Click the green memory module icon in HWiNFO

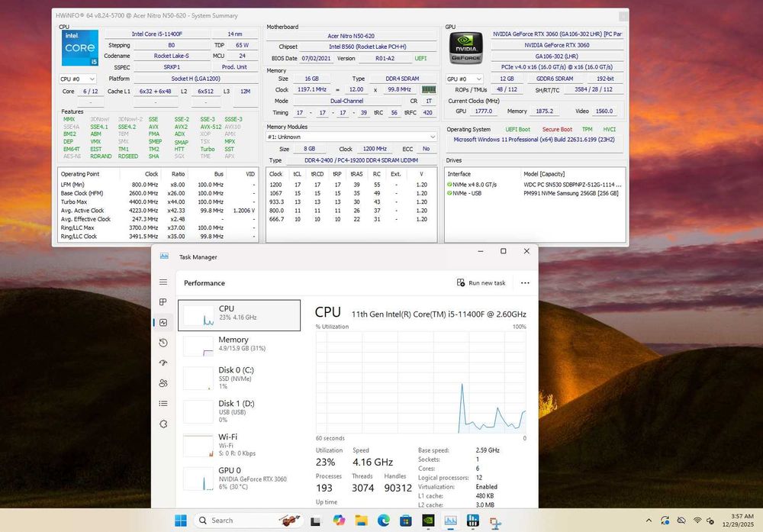pos(428,89)
